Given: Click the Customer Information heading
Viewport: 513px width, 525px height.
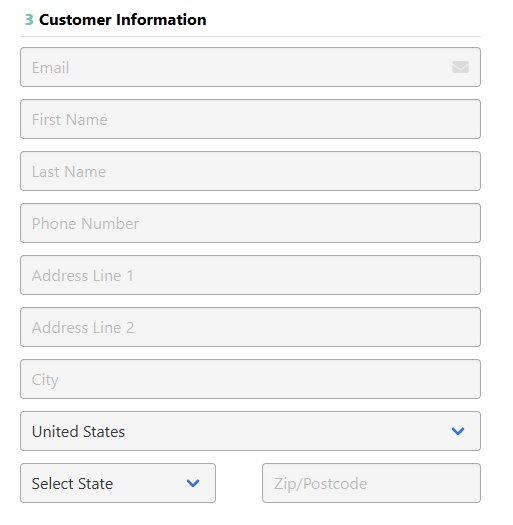Looking at the screenshot, I should pyautogui.click(x=123, y=19).
